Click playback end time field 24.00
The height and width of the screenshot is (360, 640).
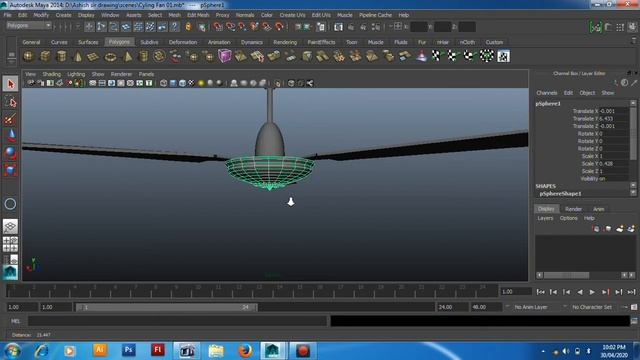coord(452,307)
